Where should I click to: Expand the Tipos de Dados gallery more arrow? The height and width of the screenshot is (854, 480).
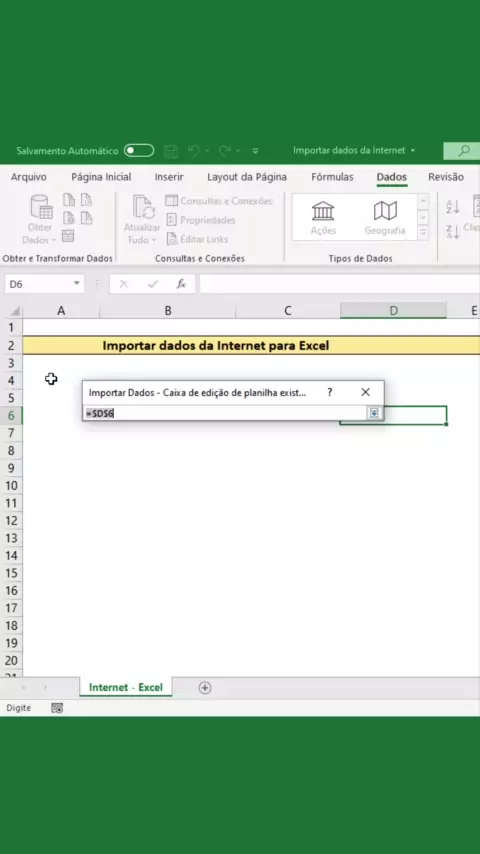pyautogui.click(x=423, y=233)
